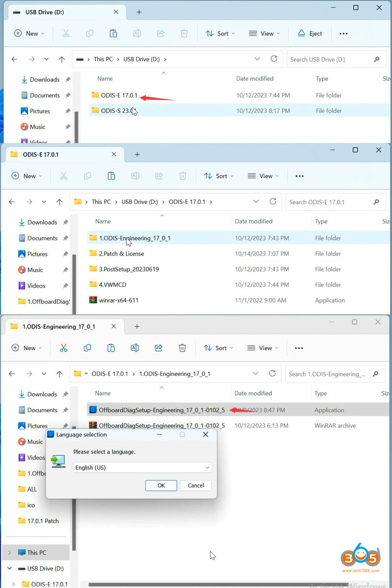
Task: Click the Up navigation arrow
Action: click(x=62, y=59)
